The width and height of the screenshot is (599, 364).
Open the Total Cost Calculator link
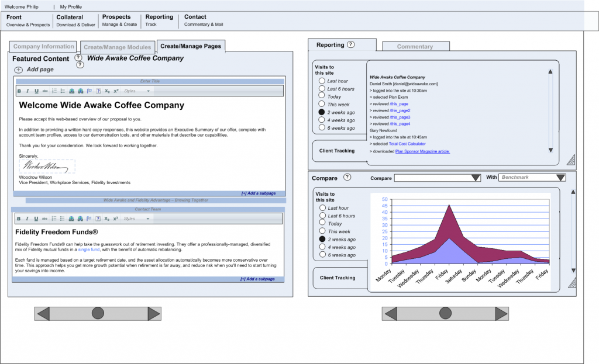coord(407,144)
